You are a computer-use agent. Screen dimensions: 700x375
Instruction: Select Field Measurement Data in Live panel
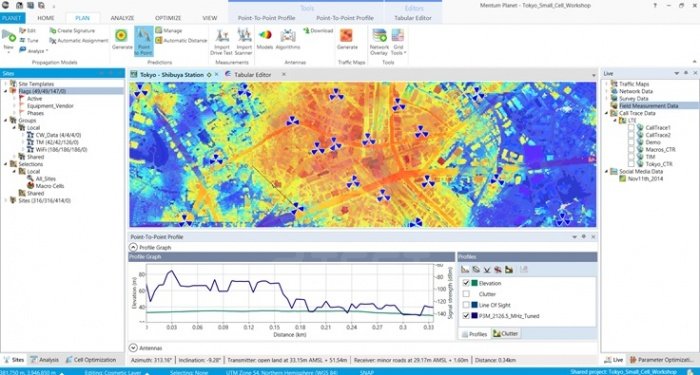(x=649, y=106)
